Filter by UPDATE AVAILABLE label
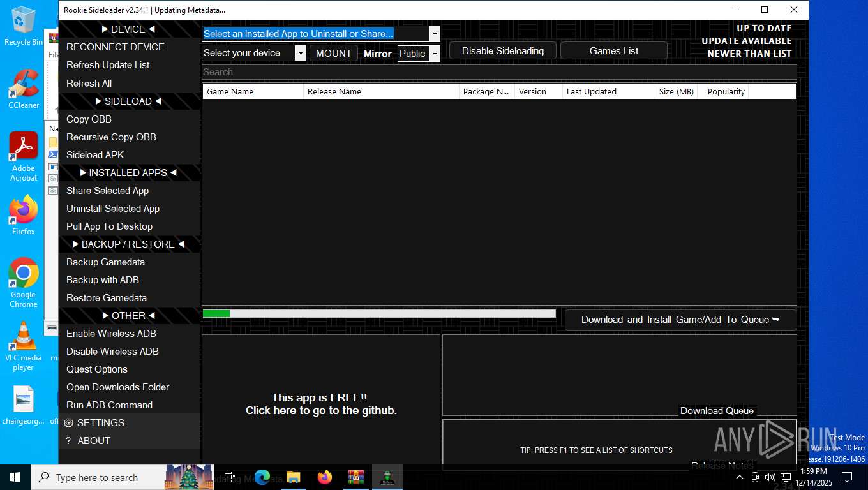This screenshot has height=490, width=868. (747, 41)
